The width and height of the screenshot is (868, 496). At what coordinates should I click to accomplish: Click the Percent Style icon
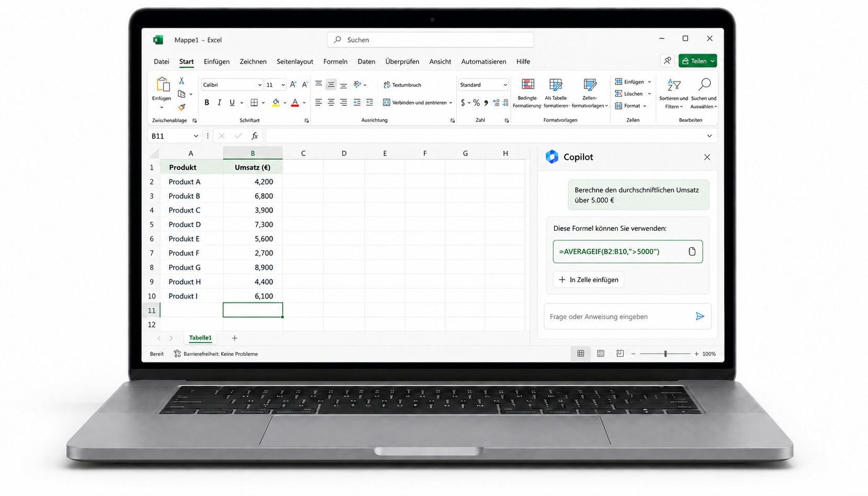coord(477,103)
